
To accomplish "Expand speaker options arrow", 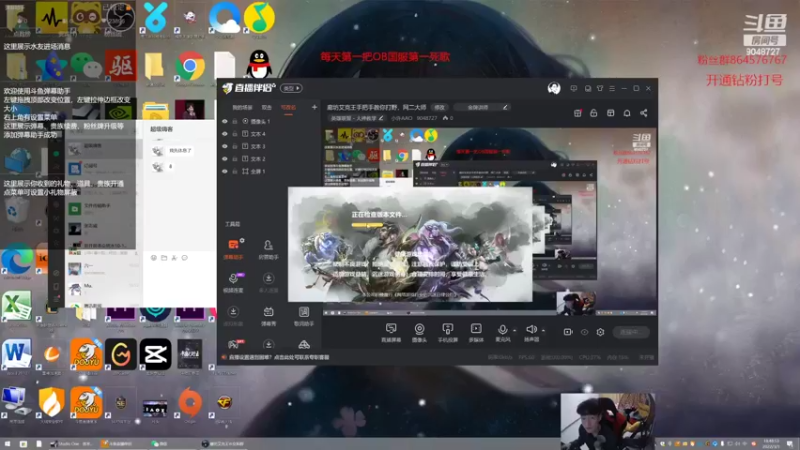I will tap(543, 331).
